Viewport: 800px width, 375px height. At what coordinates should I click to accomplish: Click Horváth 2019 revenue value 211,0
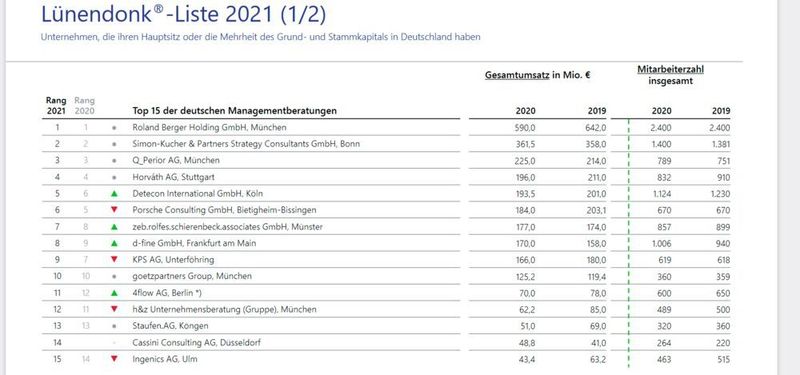coord(596,177)
